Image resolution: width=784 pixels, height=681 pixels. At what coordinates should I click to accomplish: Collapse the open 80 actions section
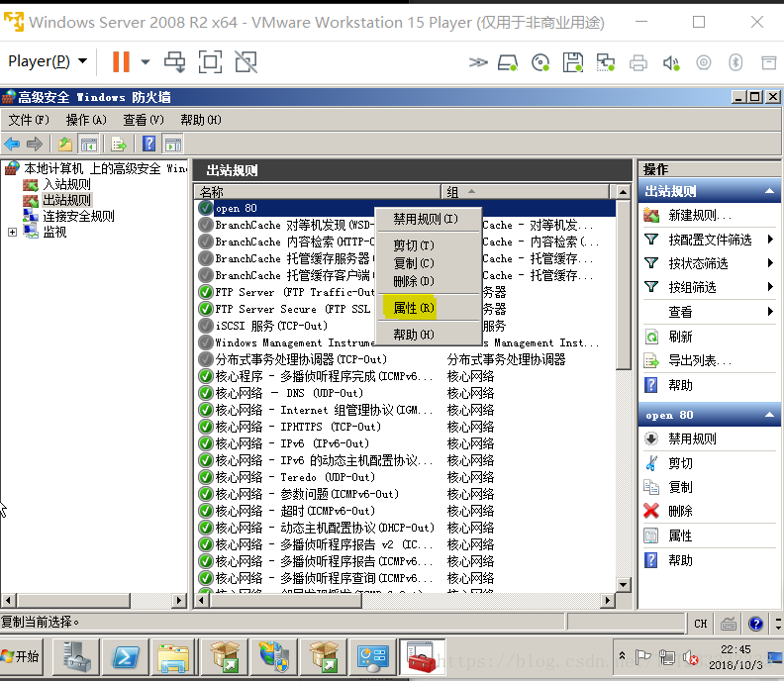769,415
